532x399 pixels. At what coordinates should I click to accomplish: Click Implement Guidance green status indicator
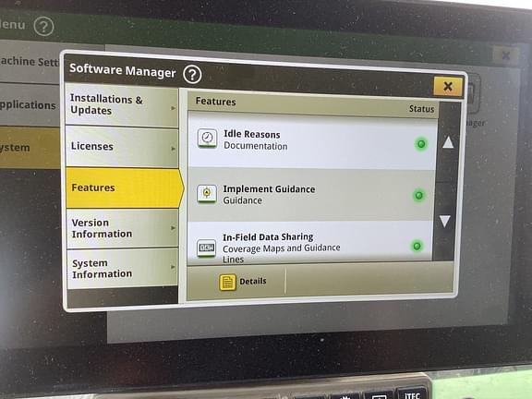pos(418,196)
